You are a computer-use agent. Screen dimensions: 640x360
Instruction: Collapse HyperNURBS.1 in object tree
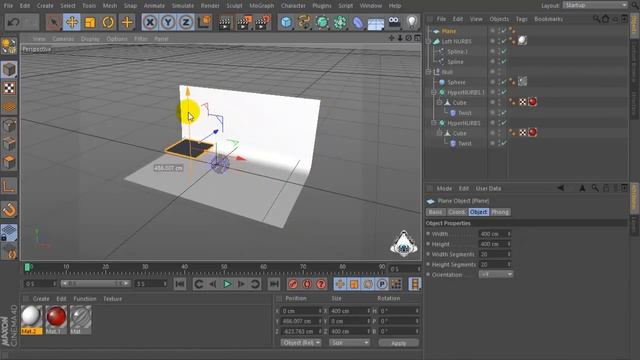coord(434,92)
